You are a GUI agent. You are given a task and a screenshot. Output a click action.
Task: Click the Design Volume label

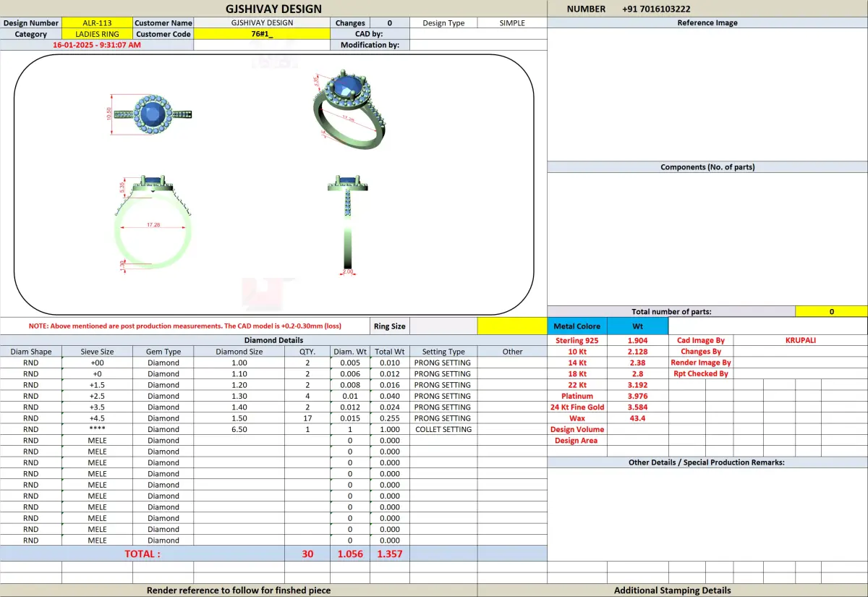[x=577, y=429]
